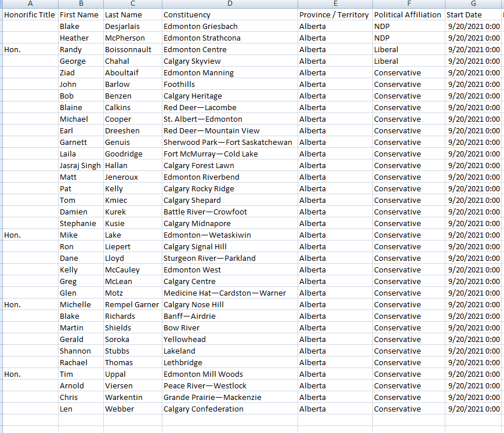504x433 pixels.
Task: Select the St. Albert—Edmonton cell
Action: click(x=230, y=119)
